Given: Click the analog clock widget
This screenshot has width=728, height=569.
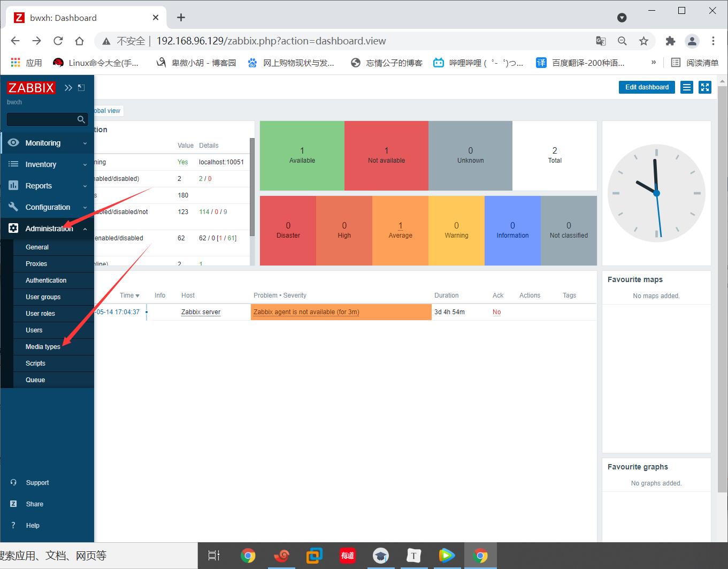Looking at the screenshot, I should pyautogui.click(x=656, y=193).
